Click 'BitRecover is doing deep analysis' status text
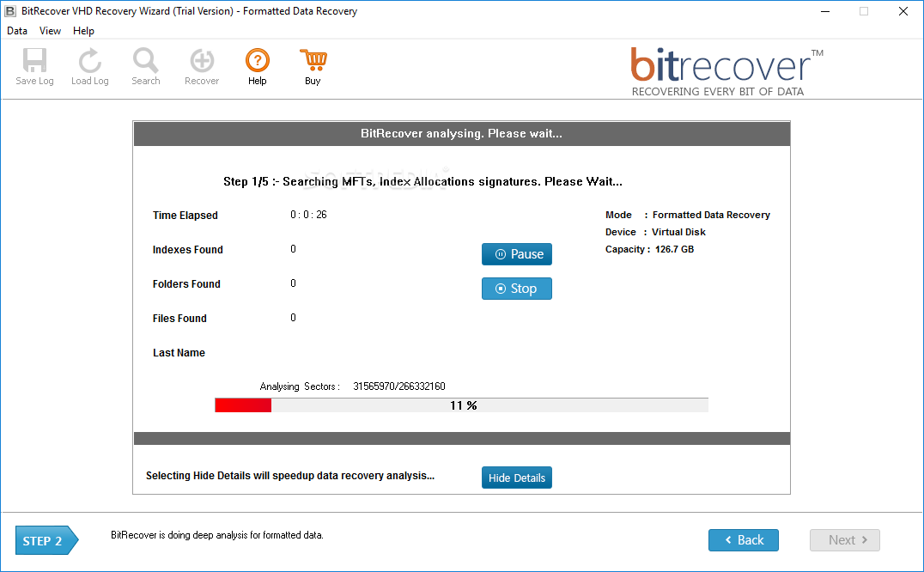Viewport: 924px width, 572px height. pyautogui.click(x=217, y=535)
